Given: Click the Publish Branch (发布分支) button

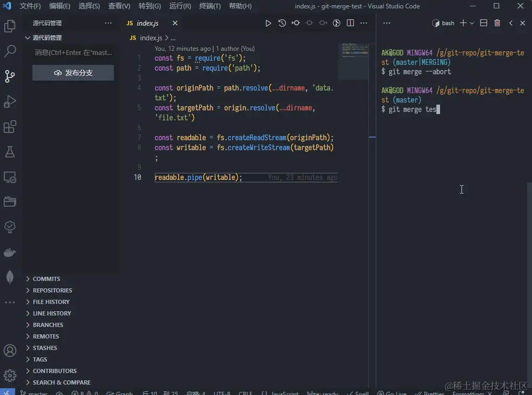Looking at the screenshot, I should pyautogui.click(x=73, y=73).
